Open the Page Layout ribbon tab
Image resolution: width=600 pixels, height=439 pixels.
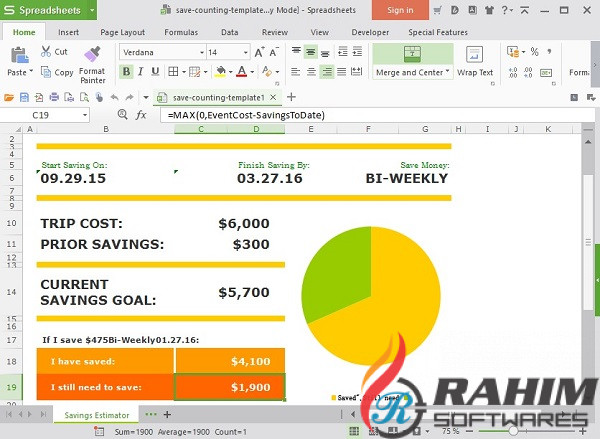(122, 32)
